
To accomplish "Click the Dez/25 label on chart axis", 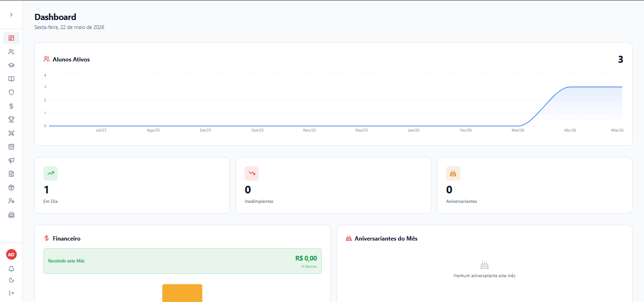I will pyautogui.click(x=362, y=130).
